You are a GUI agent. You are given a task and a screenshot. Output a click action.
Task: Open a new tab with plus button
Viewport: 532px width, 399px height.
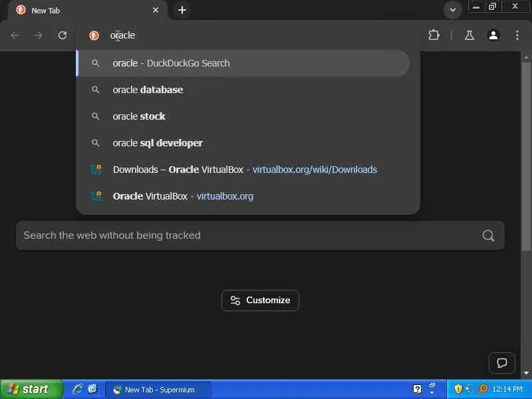(182, 10)
